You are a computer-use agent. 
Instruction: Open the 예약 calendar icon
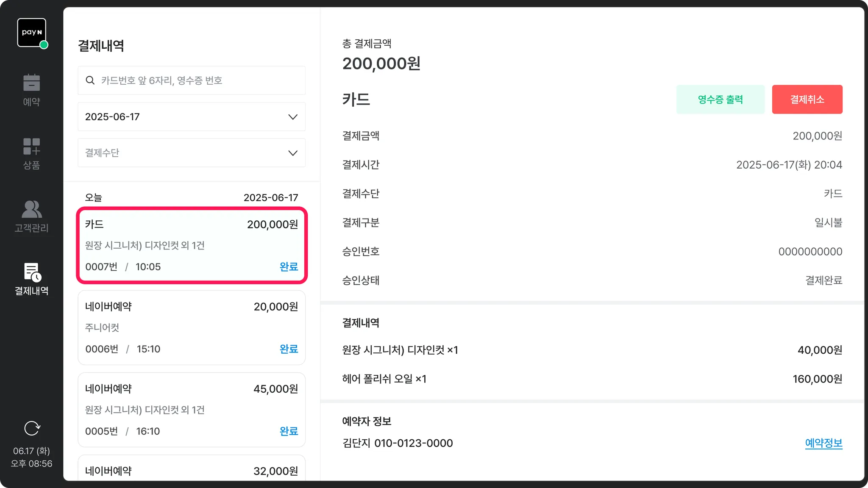coord(31,83)
